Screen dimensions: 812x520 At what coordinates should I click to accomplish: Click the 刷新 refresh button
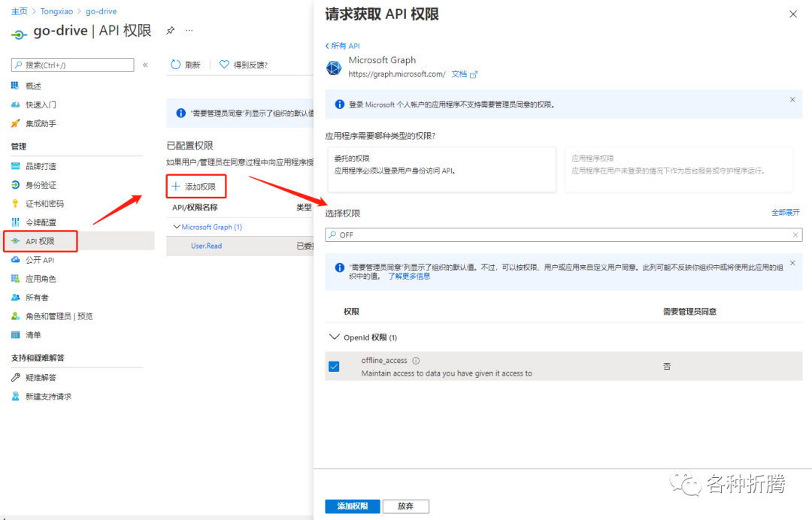pos(186,65)
